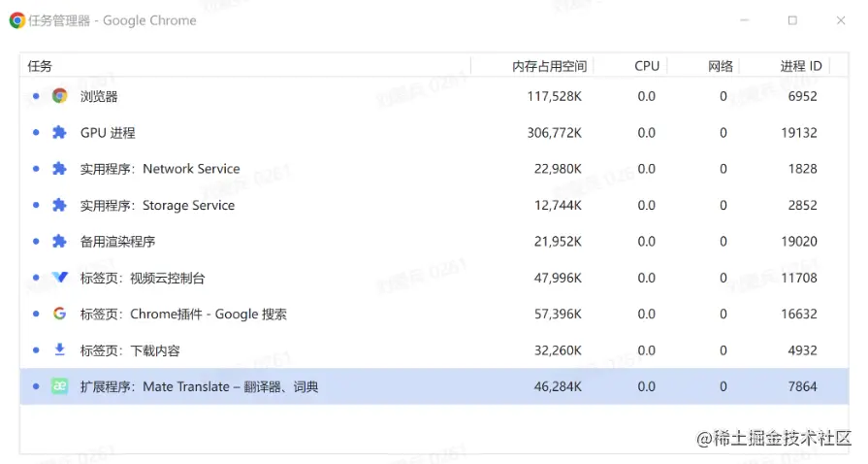Click memory value 22,980K
The height and width of the screenshot is (464, 868).
click(x=558, y=169)
